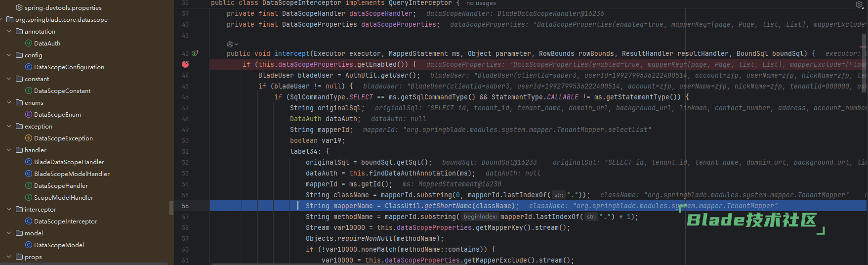Image resolution: width=868 pixels, height=265 pixels.
Task: Collapse the annotation folder
Action: click(x=9, y=31)
